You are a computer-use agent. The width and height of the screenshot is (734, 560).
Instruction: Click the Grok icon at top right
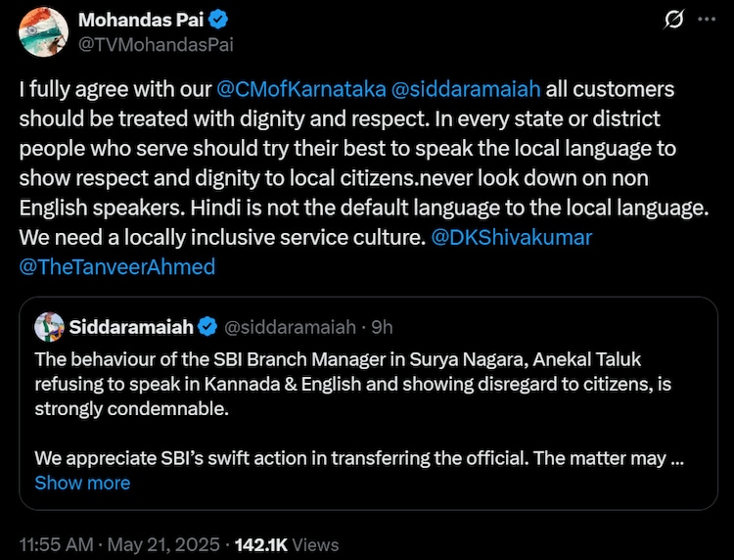pyautogui.click(x=673, y=21)
